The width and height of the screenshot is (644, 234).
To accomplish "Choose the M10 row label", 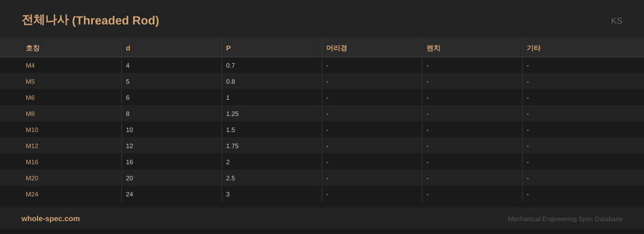I will (32, 130).
